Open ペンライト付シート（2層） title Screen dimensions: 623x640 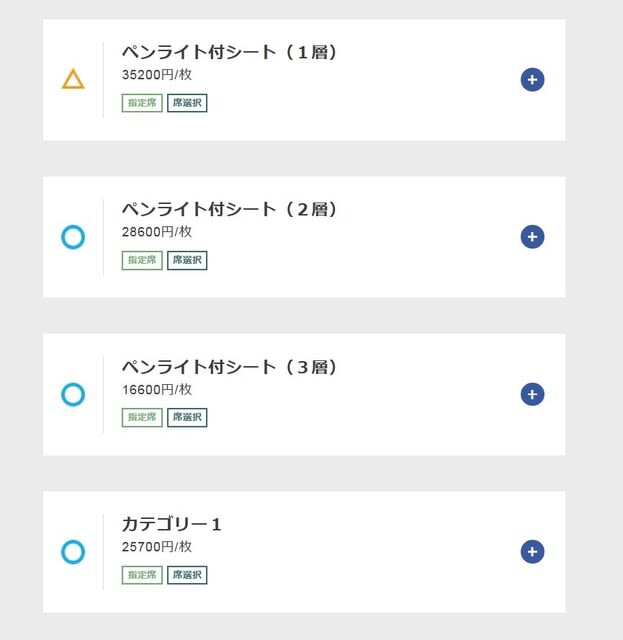(x=229, y=209)
